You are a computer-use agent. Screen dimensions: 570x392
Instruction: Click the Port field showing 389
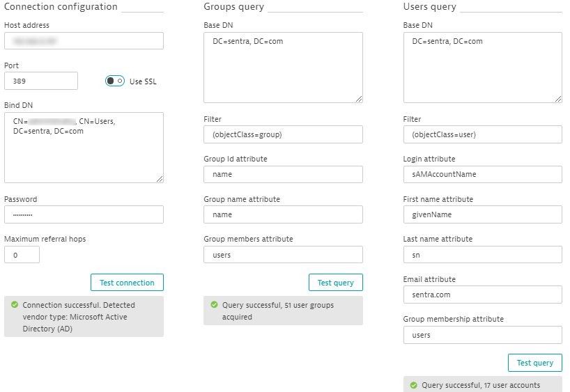pyautogui.click(x=41, y=81)
